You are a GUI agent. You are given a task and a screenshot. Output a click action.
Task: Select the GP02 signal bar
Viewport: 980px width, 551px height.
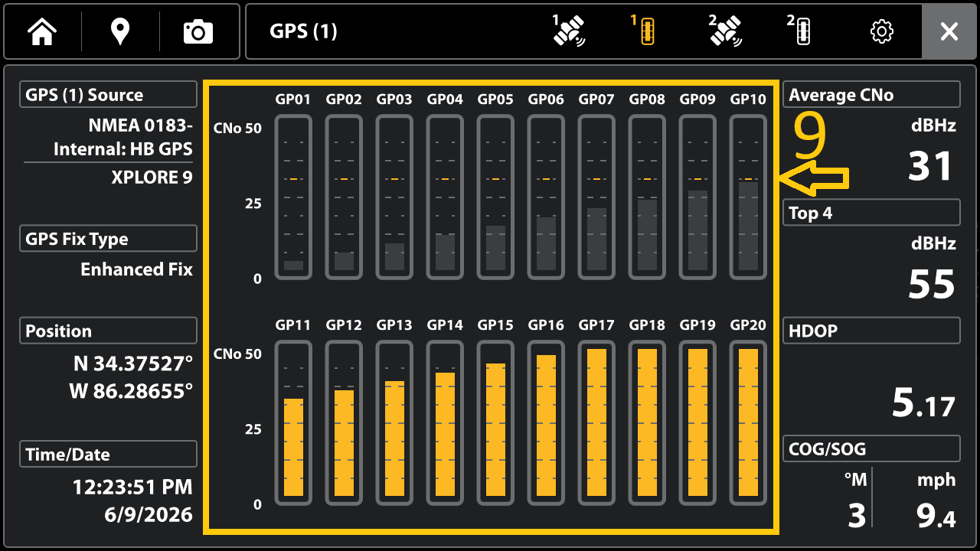pos(344,197)
